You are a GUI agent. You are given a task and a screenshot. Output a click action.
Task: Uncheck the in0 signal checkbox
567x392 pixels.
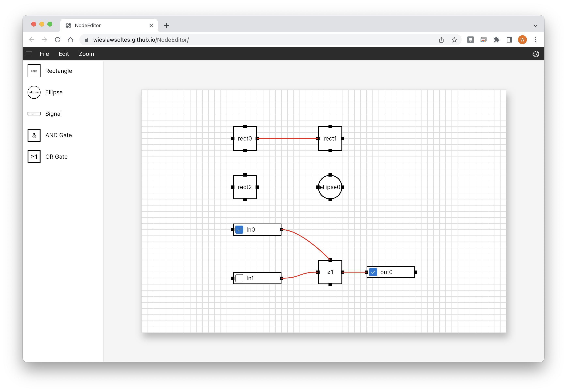[x=239, y=230]
